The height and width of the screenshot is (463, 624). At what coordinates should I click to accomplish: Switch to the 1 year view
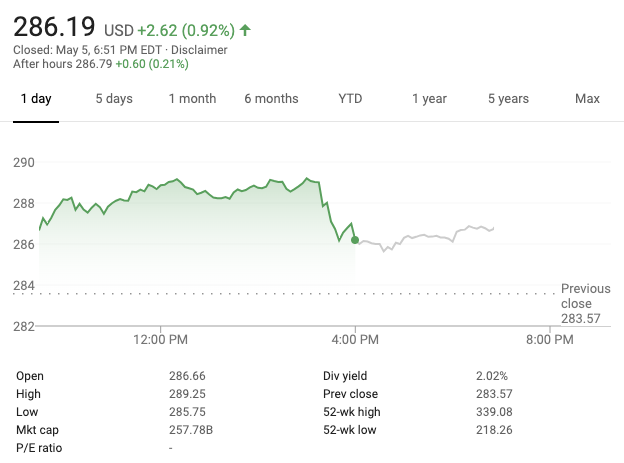click(429, 99)
